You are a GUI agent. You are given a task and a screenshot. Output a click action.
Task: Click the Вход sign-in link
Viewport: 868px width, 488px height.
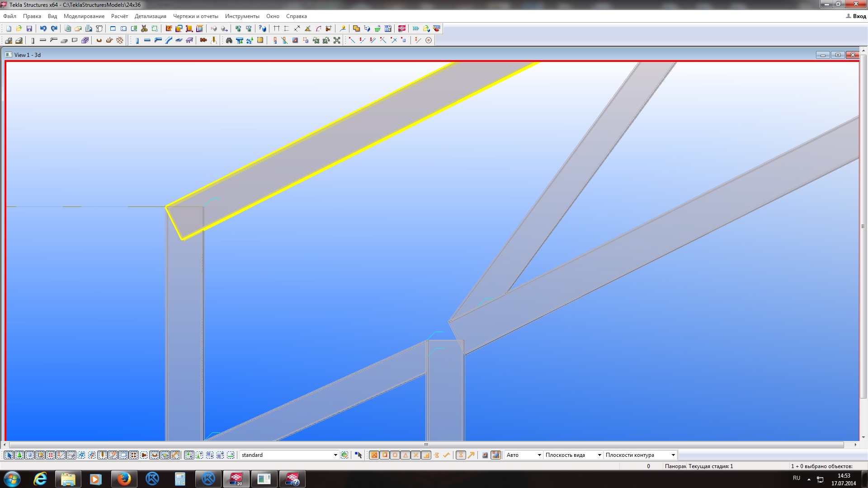click(x=859, y=16)
